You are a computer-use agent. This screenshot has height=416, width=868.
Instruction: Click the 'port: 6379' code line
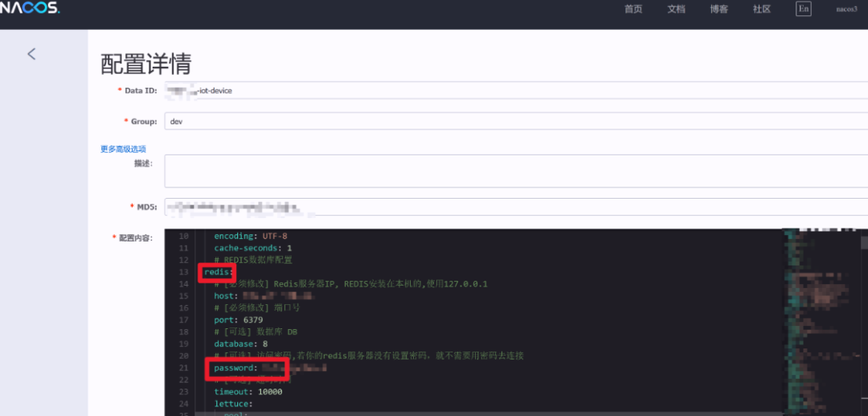239,319
